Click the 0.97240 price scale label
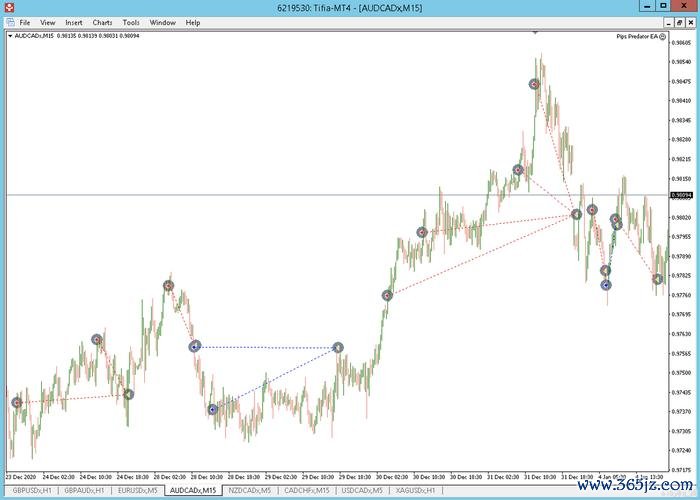Viewport: 700px width, 500px height. point(681,450)
